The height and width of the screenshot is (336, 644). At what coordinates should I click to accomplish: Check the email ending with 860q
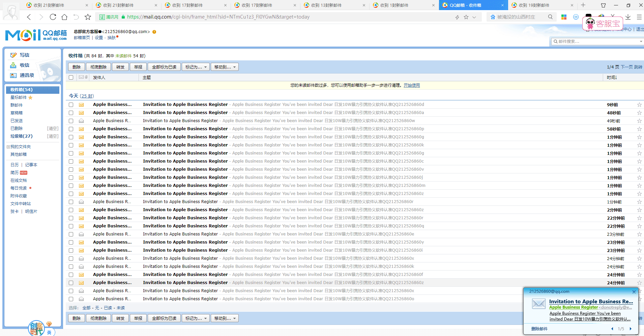coord(71,226)
